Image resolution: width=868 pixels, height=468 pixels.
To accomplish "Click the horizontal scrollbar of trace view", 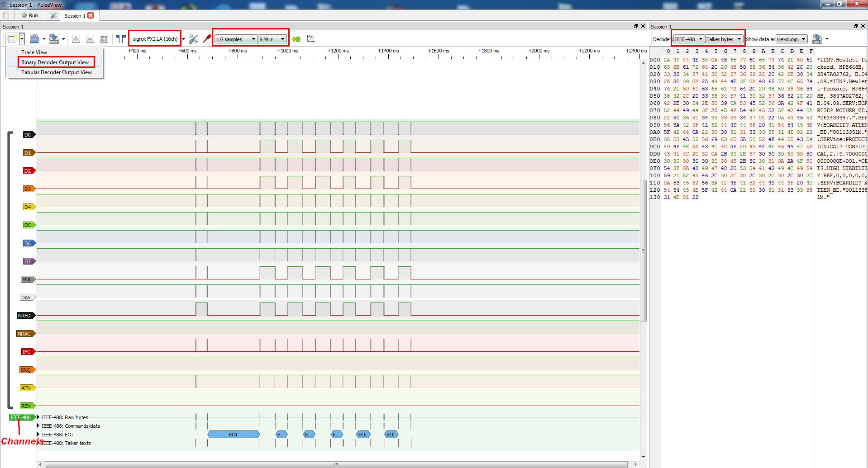I will point(336,464).
